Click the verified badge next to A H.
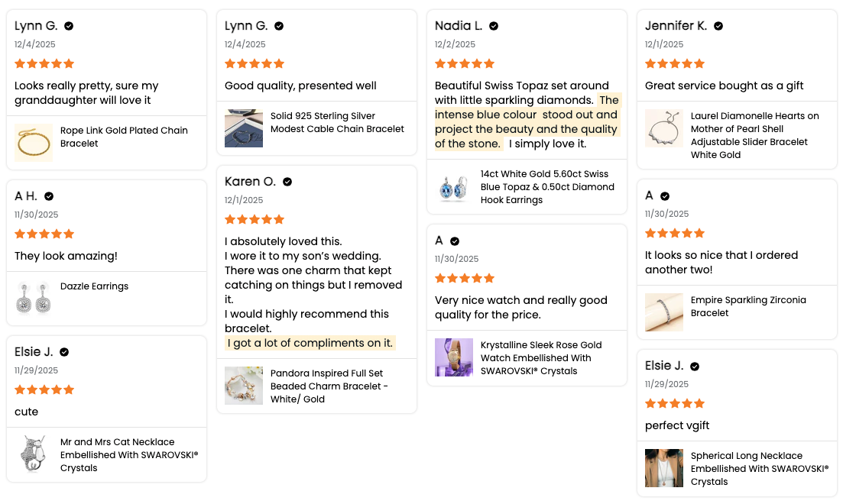Image resolution: width=843 pixels, height=504 pixels. tap(49, 196)
